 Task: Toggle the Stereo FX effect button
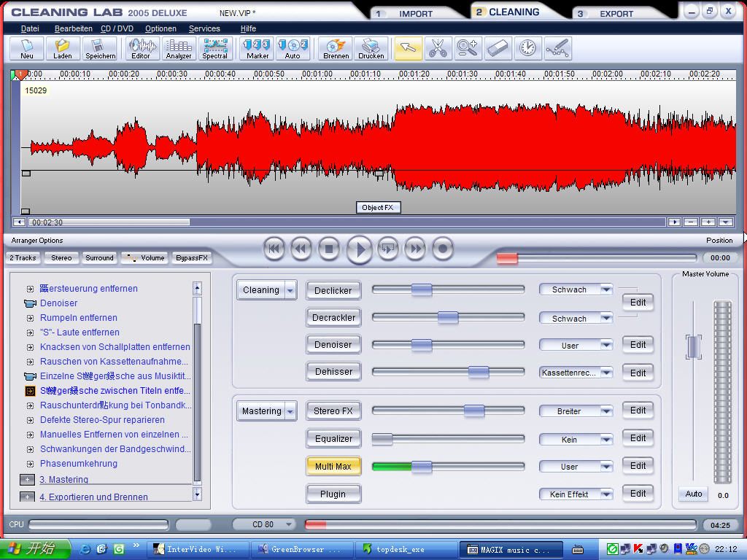pos(333,411)
